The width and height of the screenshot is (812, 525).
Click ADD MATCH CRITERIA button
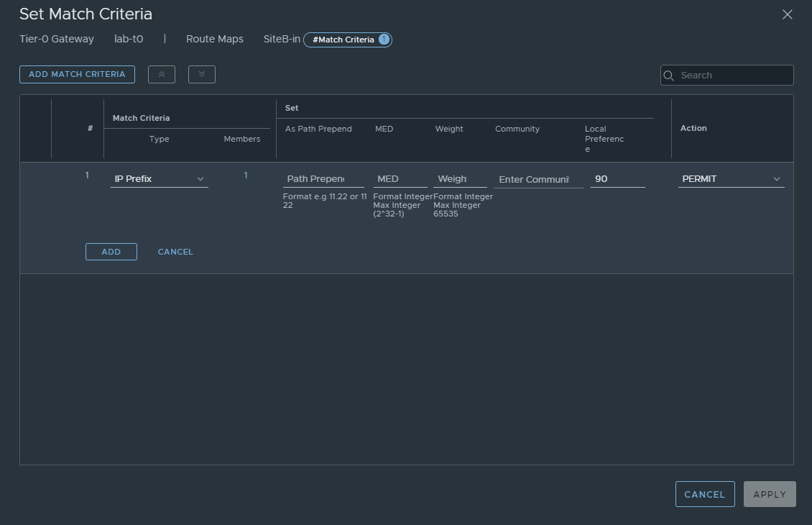click(x=77, y=75)
